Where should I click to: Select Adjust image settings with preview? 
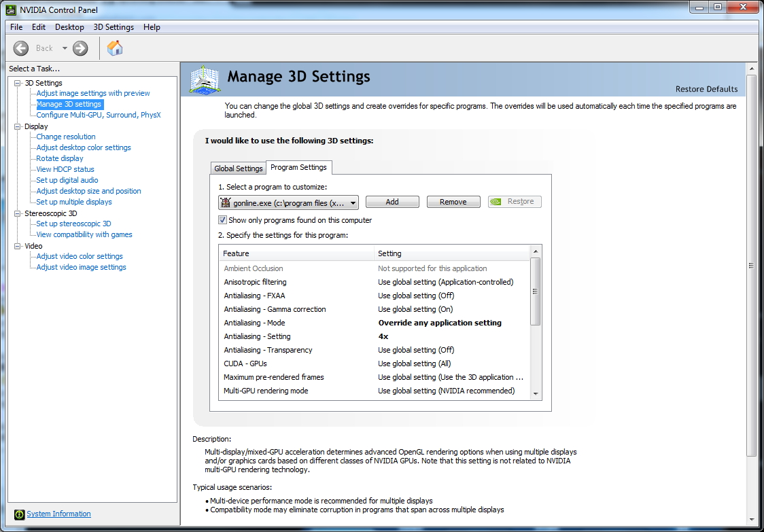click(x=93, y=93)
